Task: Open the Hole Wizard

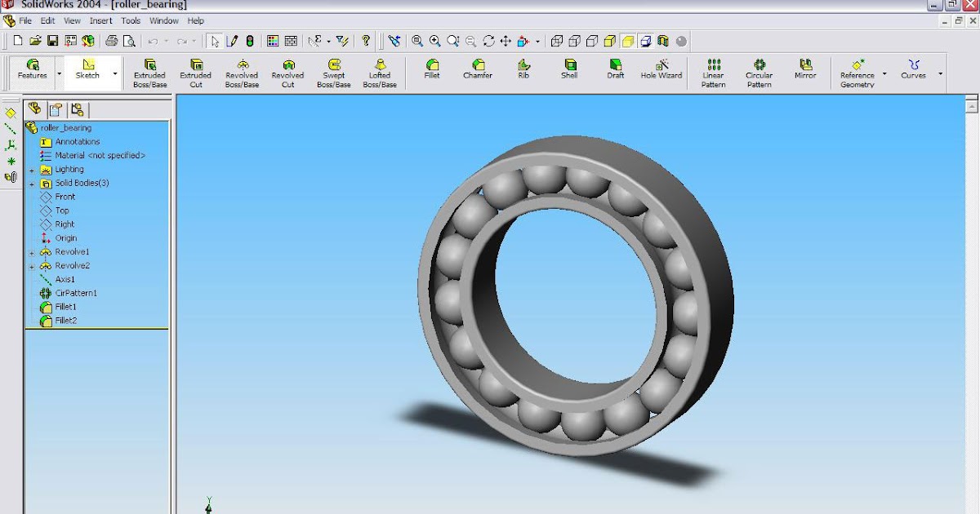Action: (x=661, y=69)
